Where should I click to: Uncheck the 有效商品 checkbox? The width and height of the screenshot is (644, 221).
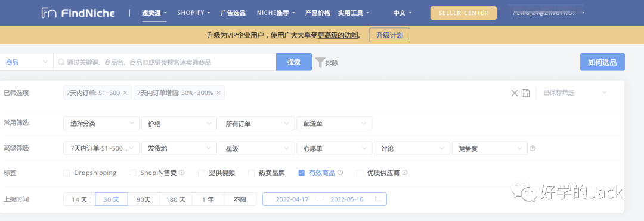(x=302, y=173)
